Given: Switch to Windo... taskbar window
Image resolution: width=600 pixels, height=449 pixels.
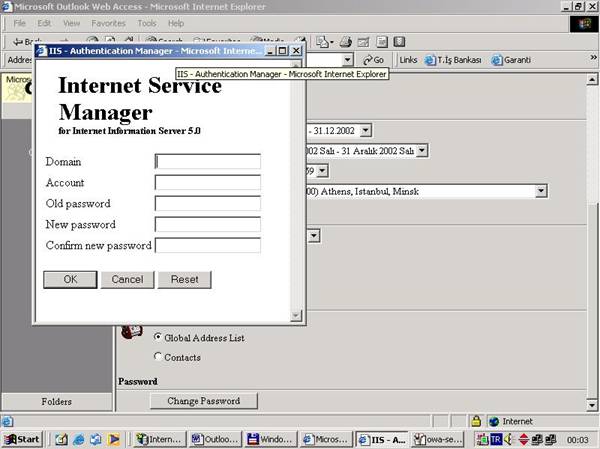Looking at the screenshot, I should point(271,439).
